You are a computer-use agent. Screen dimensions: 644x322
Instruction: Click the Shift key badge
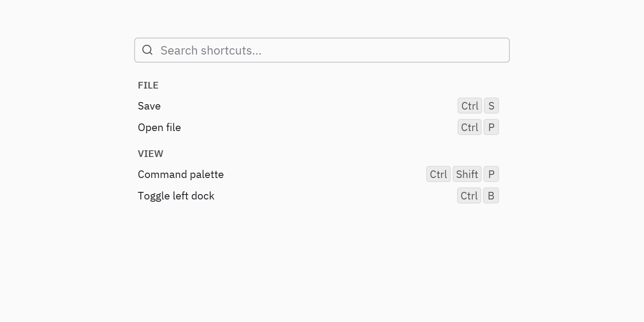tap(467, 174)
